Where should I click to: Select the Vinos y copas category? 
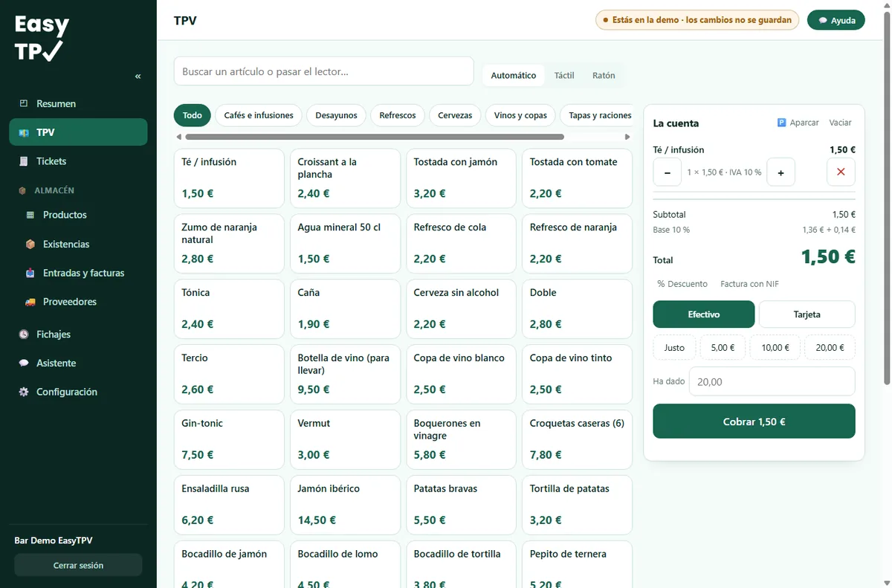pyautogui.click(x=520, y=115)
